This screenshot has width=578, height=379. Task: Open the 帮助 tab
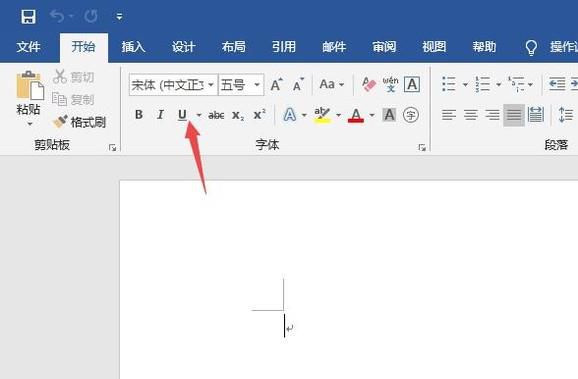click(484, 47)
